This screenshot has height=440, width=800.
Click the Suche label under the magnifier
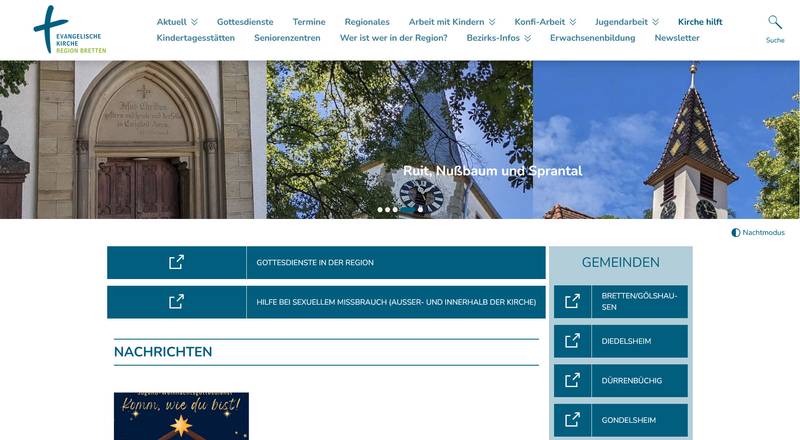(x=775, y=40)
